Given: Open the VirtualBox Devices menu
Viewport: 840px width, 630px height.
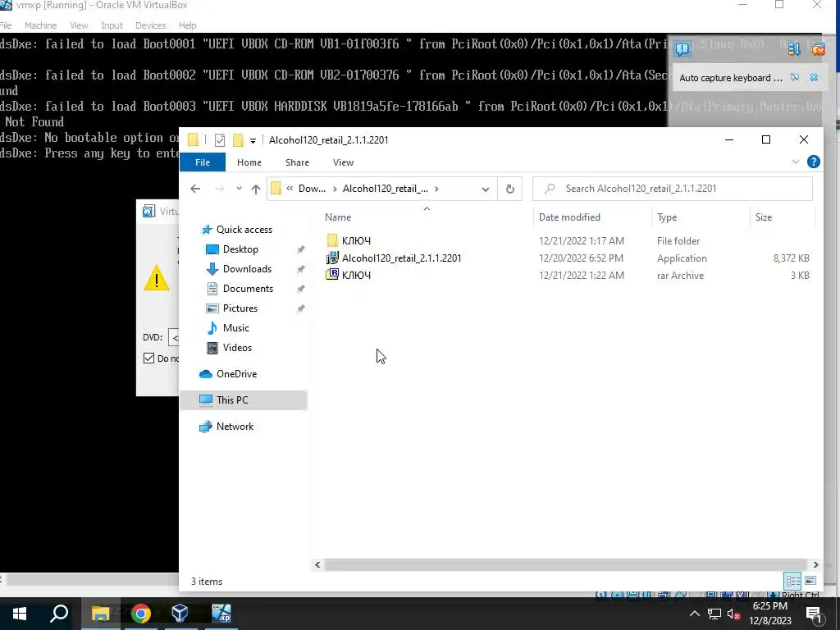Looking at the screenshot, I should click(150, 25).
